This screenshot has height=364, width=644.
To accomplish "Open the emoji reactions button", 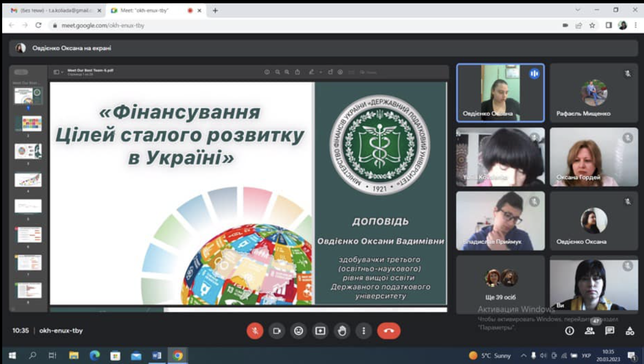I will coord(298,331).
